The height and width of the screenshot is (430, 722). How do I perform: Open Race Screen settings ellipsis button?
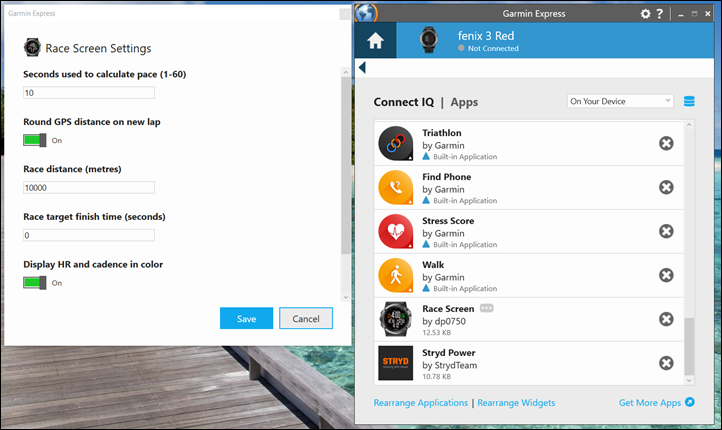487,308
